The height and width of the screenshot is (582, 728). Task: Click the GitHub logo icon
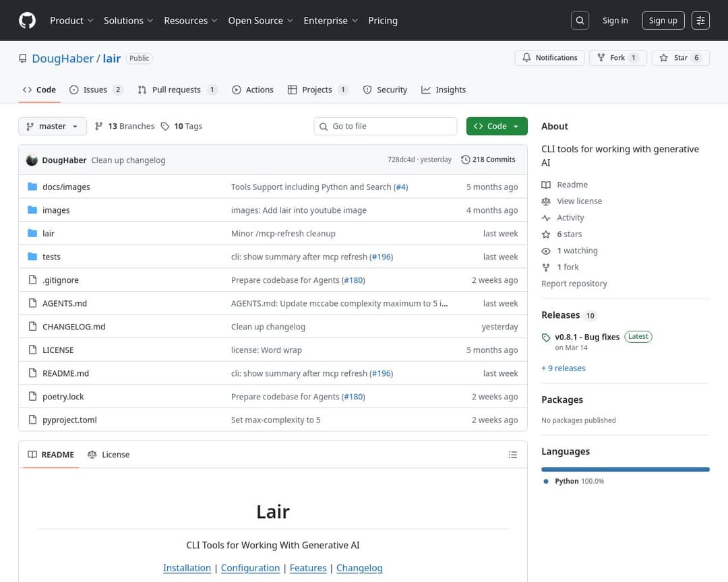pyautogui.click(x=27, y=20)
